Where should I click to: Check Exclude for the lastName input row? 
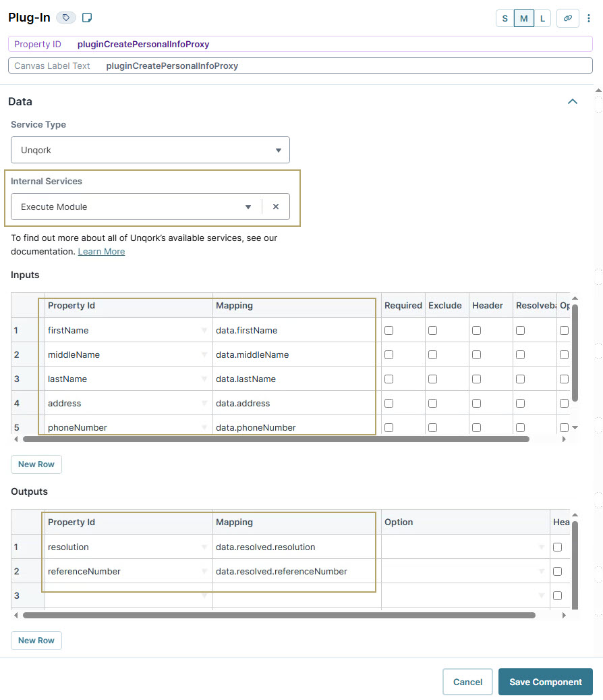point(432,379)
